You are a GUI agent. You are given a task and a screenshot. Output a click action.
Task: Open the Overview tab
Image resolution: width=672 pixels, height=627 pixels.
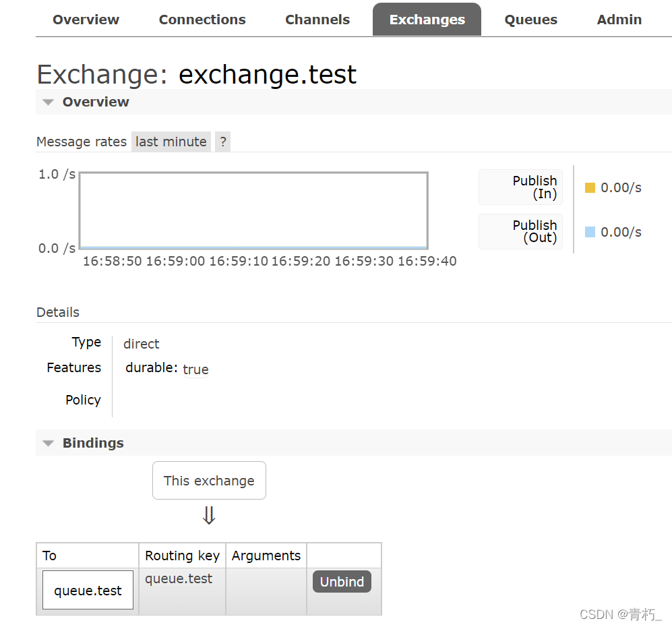[x=86, y=20]
